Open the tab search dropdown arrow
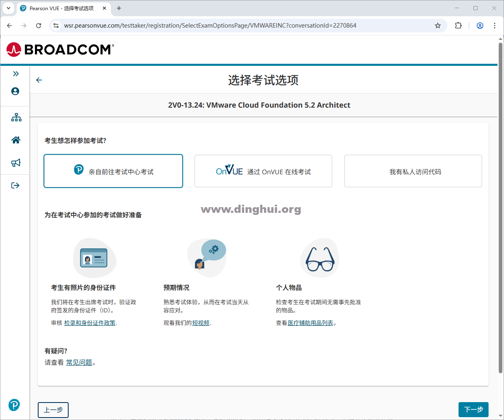The width and height of the screenshot is (504, 420). coord(9,8)
